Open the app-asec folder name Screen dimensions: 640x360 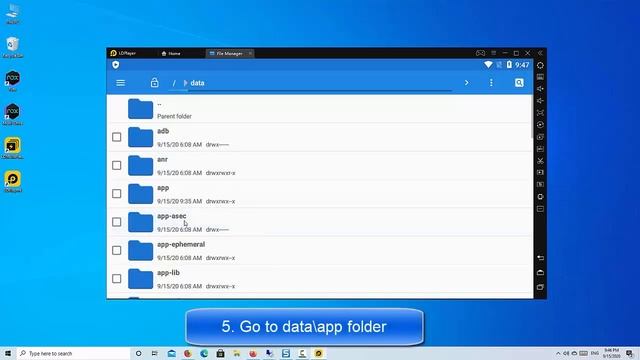[172, 216]
